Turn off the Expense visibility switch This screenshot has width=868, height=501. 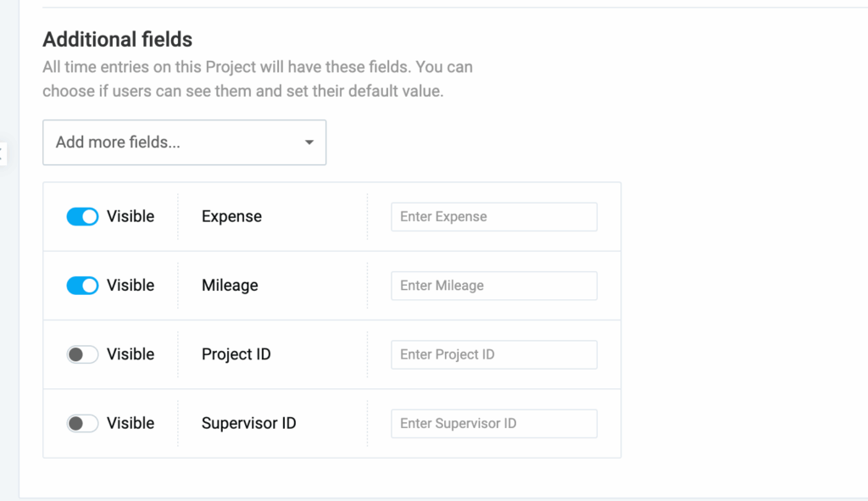(x=82, y=217)
